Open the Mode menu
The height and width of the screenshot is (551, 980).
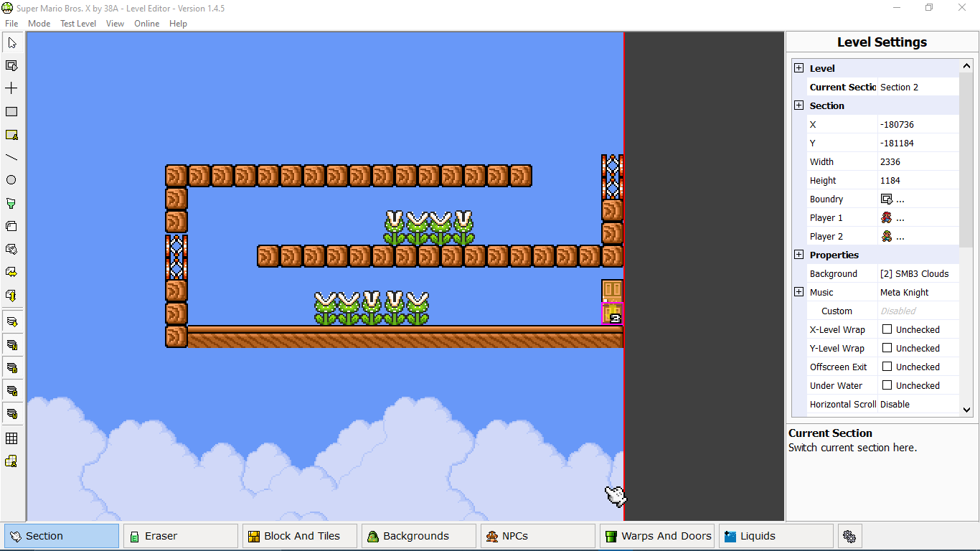[39, 24]
